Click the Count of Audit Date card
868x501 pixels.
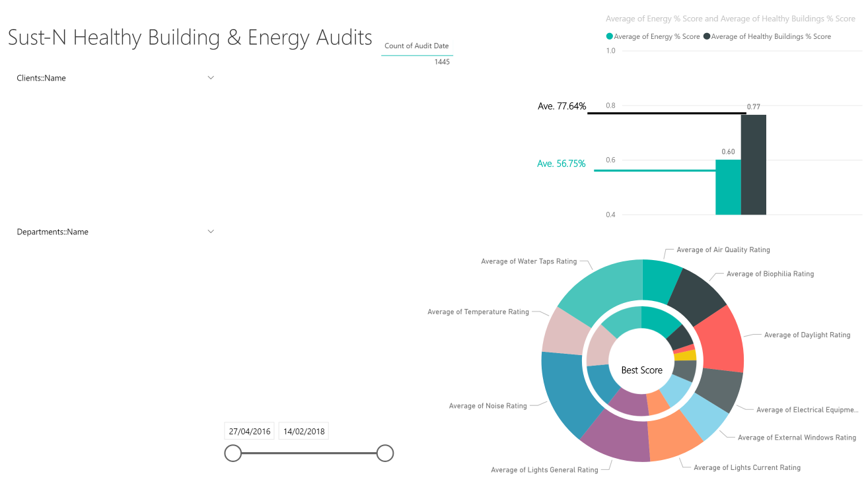pyautogui.click(x=417, y=54)
